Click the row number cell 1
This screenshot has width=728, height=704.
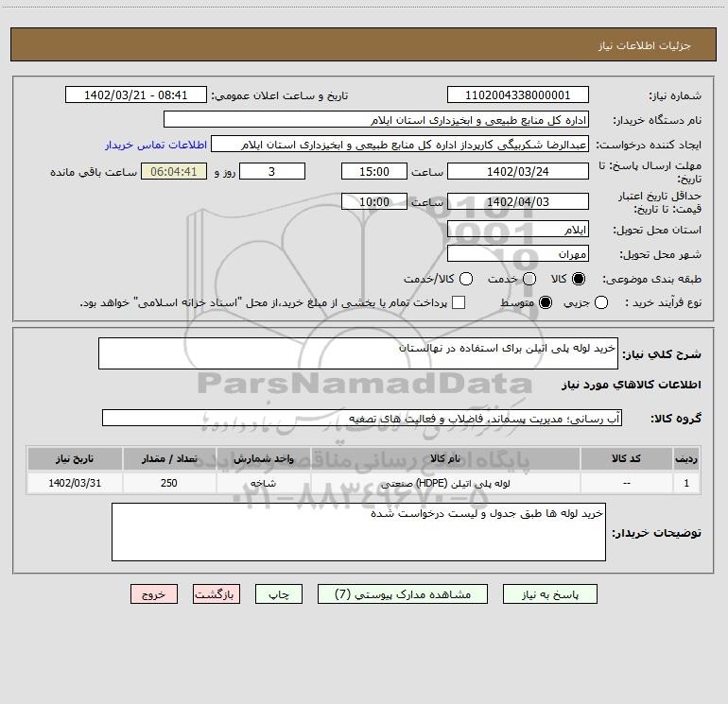tap(686, 483)
